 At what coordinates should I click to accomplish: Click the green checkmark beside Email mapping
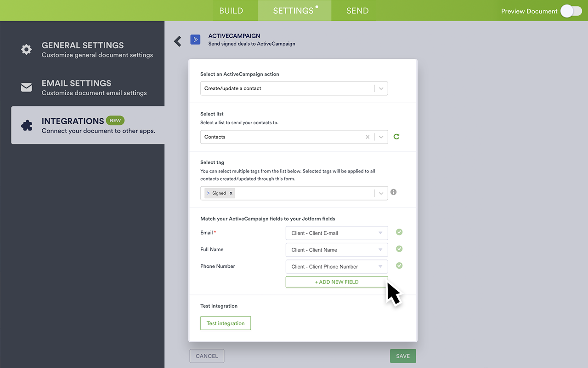point(399,232)
